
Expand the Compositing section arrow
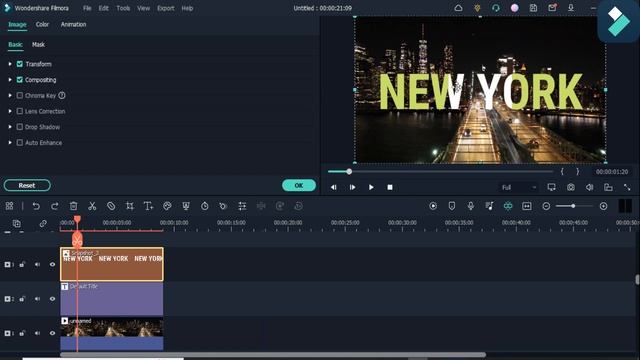pos(10,80)
